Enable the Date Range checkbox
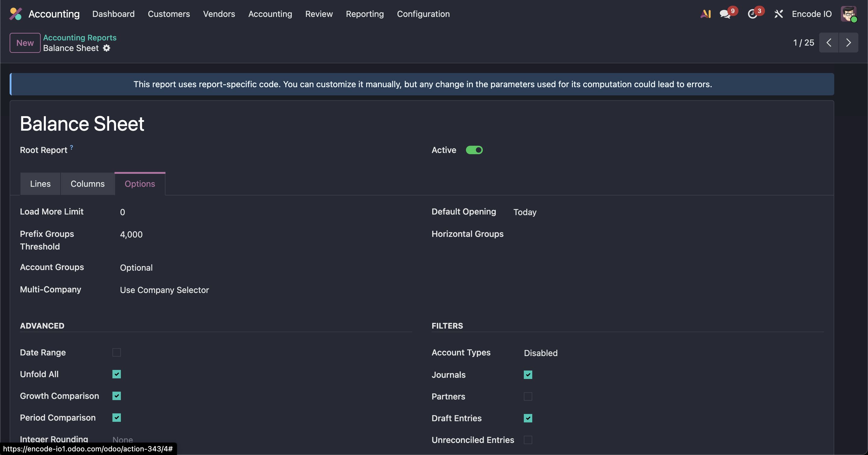 click(x=117, y=352)
